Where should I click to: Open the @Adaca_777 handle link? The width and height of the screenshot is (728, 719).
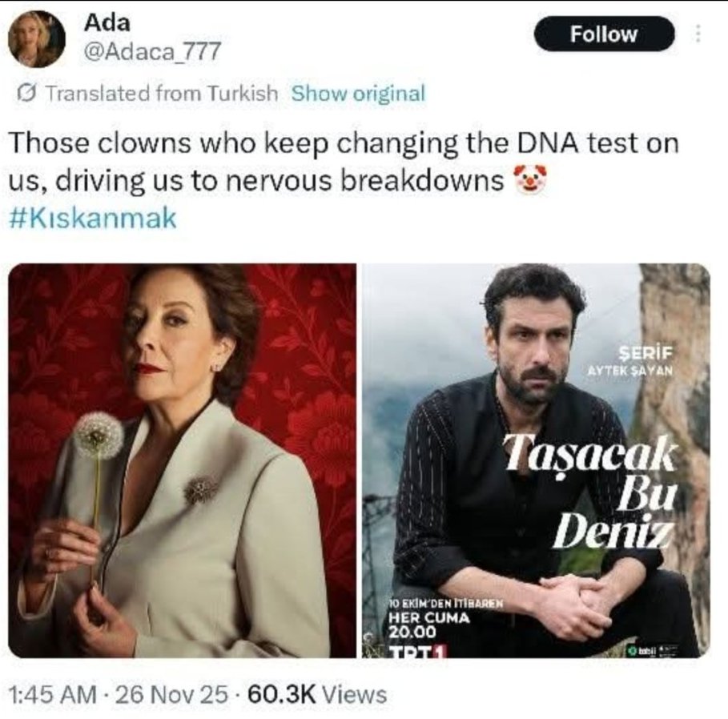(x=152, y=54)
